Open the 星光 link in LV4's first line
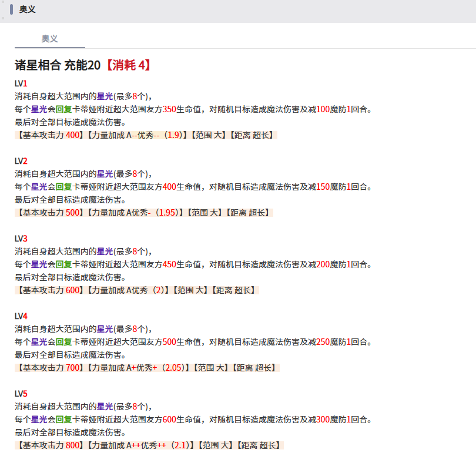This screenshot has width=476, height=463. tap(105, 329)
